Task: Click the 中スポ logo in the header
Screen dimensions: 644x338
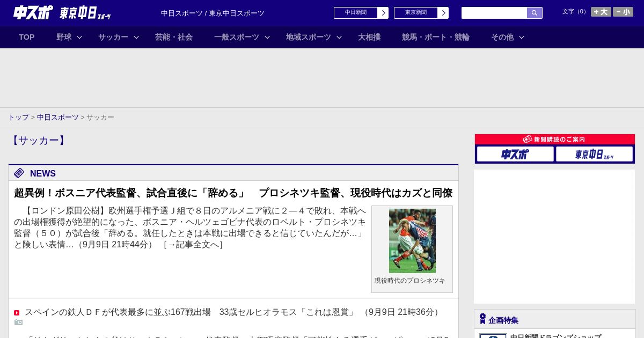Action: (x=33, y=13)
